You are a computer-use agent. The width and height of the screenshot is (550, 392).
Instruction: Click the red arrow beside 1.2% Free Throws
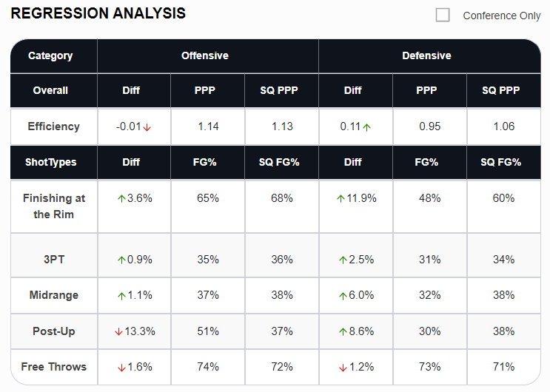pos(343,367)
